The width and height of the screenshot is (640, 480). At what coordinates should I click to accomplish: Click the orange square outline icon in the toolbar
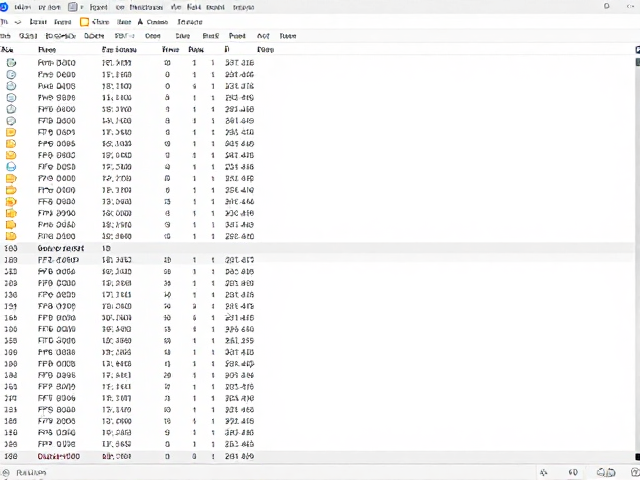click(84, 22)
